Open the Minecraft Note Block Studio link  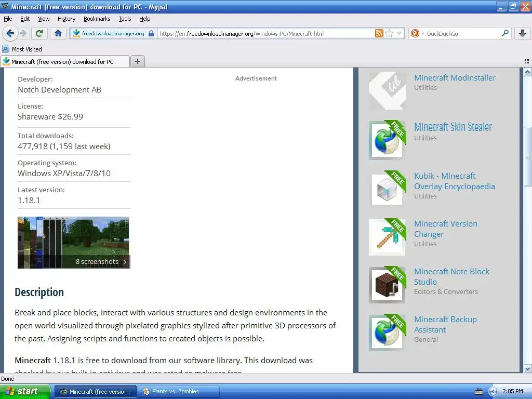click(451, 277)
